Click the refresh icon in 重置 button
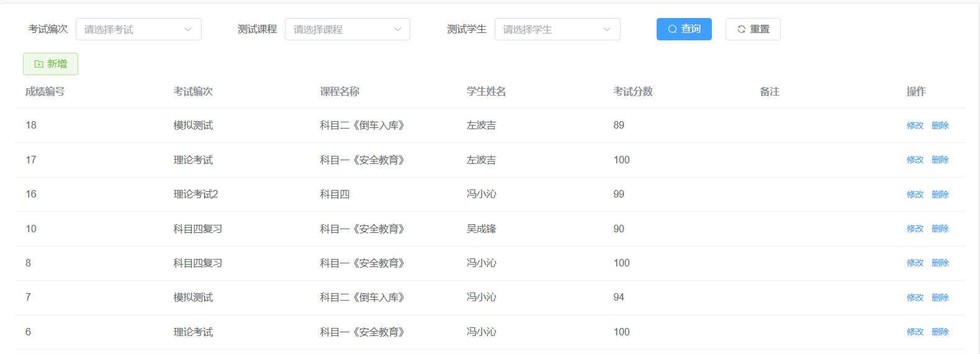980x354 pixels. (741, 29)
